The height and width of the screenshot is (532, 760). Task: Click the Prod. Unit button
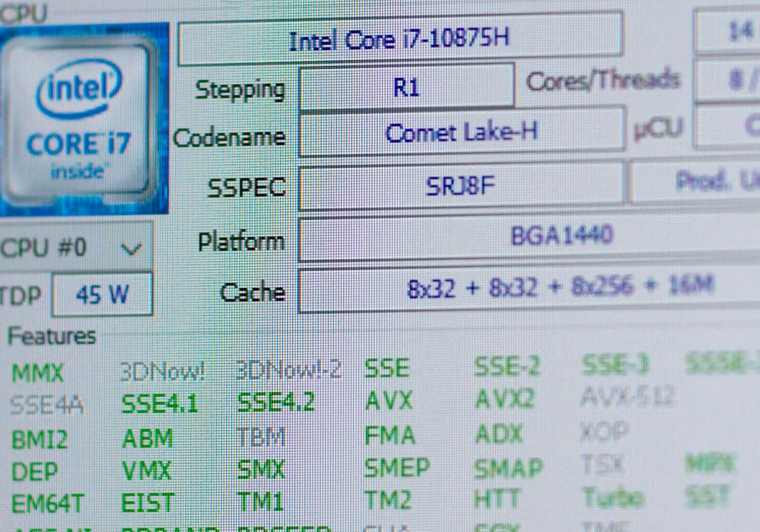coord(695,181)
